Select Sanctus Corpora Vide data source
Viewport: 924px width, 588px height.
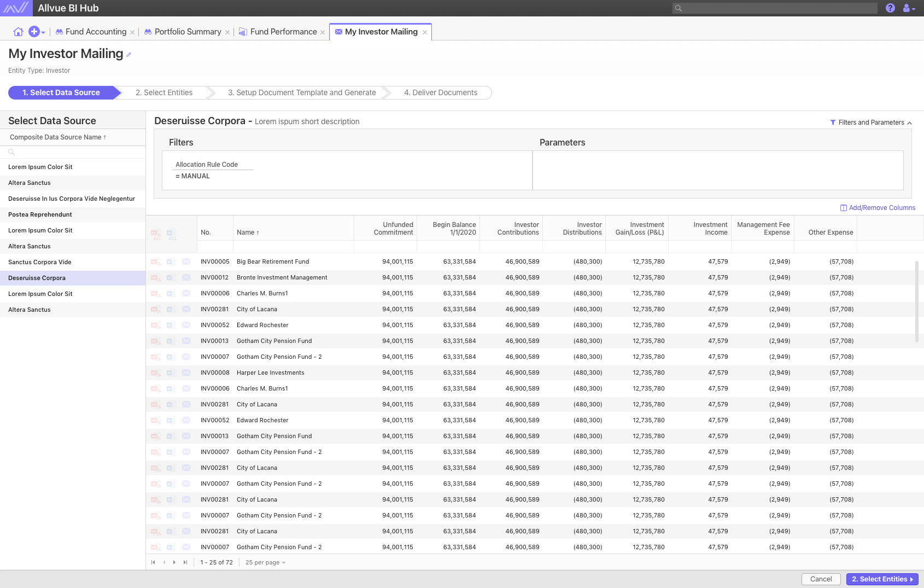click(x=73, y=262)
